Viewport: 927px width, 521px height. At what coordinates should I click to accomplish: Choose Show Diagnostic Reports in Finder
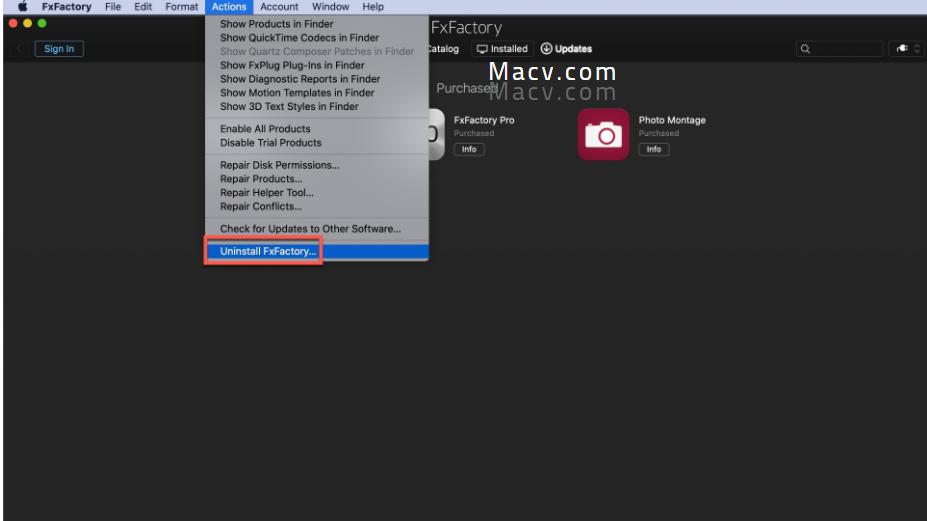tap(317, 79)
